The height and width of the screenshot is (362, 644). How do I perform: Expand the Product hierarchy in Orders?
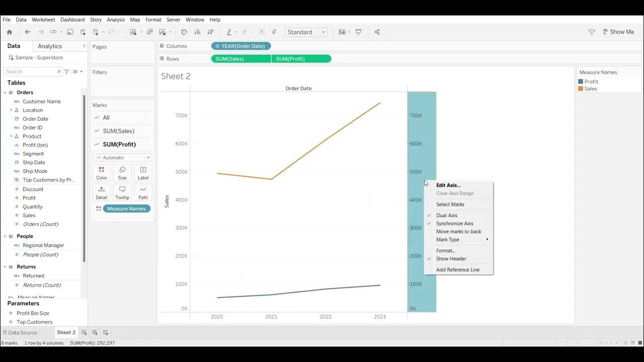pyautogui.click(x=11, y=136)
